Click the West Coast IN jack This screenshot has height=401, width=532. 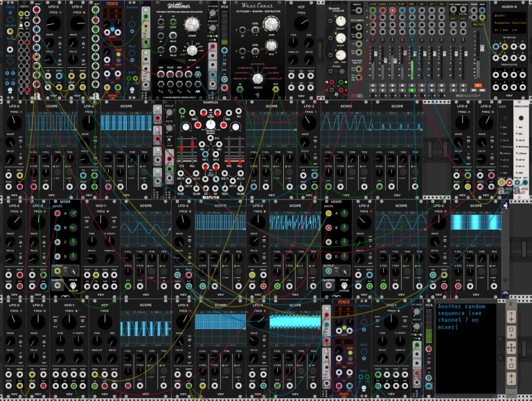click(x=240, y=89)
